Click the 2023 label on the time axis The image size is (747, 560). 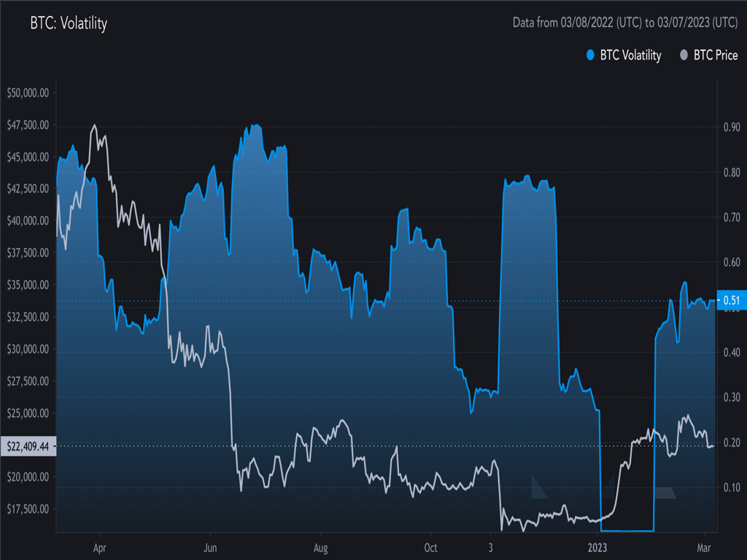coord(598,546)
